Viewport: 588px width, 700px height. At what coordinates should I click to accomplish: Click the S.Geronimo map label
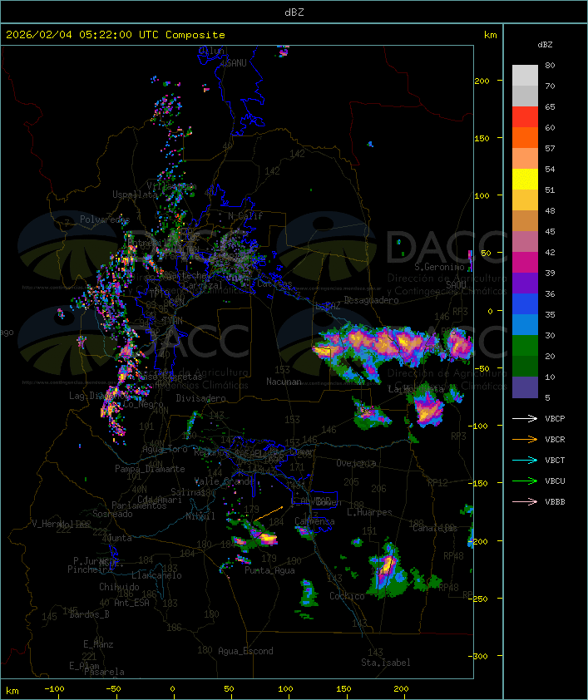click(x=439, y=267)
